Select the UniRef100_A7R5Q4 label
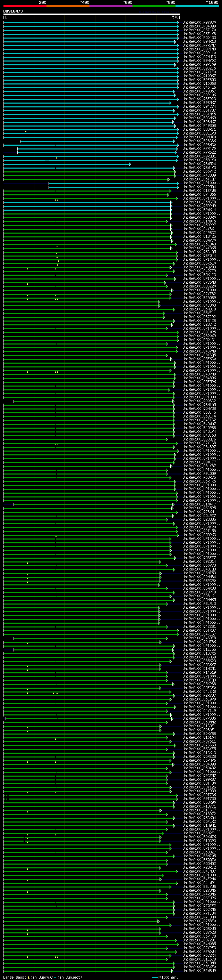Image resolution: width=222 pixels, height=980 pixels. point(199,187)
